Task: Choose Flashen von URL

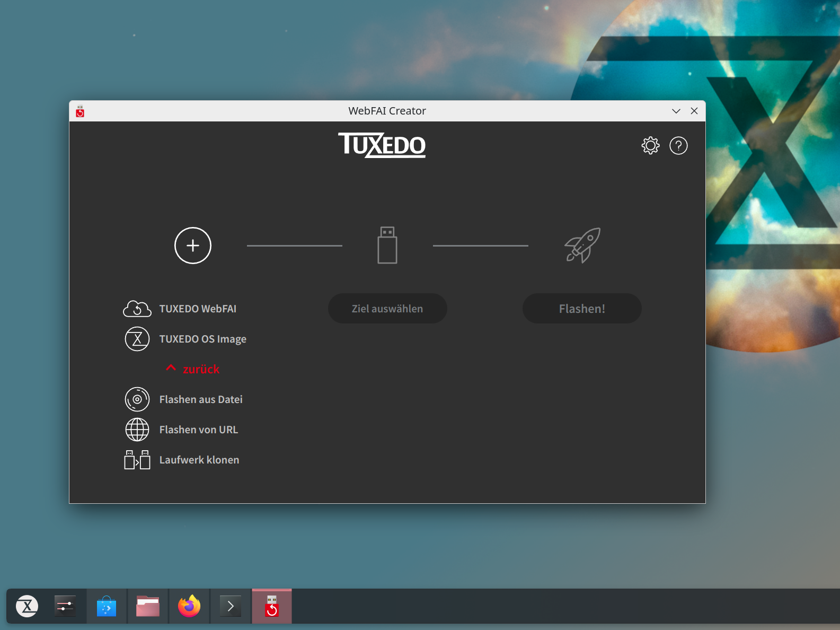Action: (x=198, y=430)
